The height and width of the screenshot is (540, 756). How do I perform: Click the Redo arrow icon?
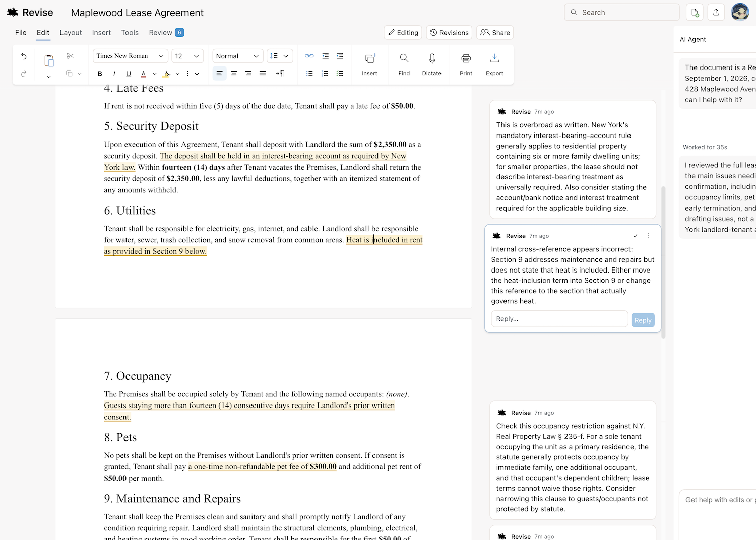coord(24,74)
